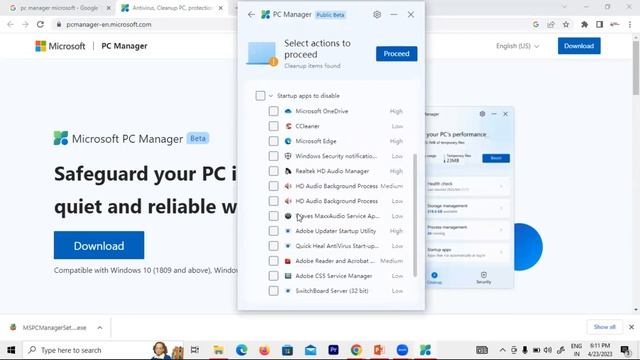This screenshot has width=640, height=360.
Task: Click the PC Manager list scrollbar
Action: click(415, 215)
